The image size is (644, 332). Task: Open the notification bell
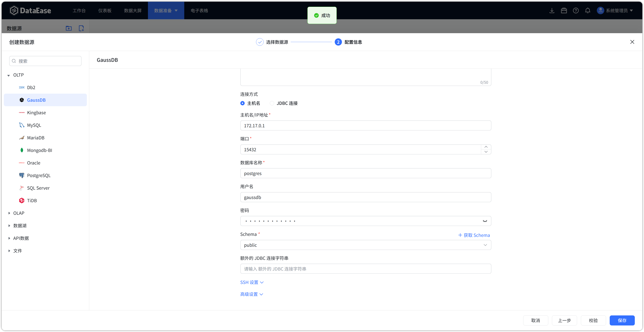[588, 11]
